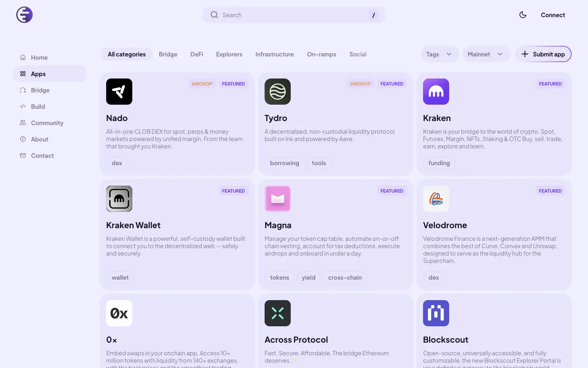Select the All categories tab
The image size is (588, 368).
127,54
